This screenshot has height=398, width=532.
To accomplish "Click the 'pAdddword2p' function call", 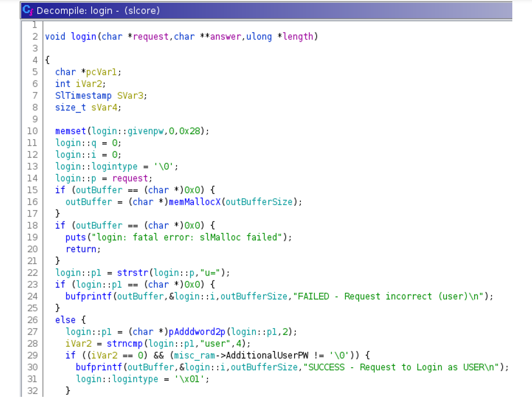I will point(197,332).
